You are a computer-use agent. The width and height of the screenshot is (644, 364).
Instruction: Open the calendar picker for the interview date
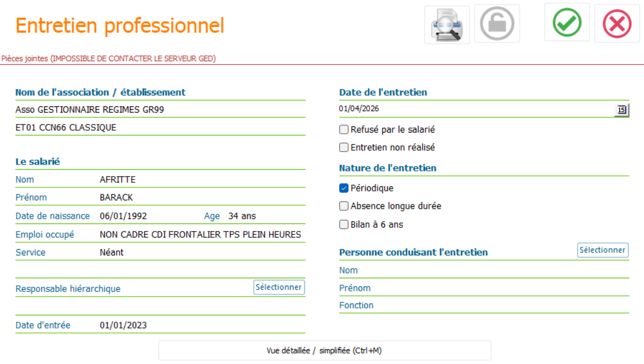pyautogui.click(x=622, y=110)
